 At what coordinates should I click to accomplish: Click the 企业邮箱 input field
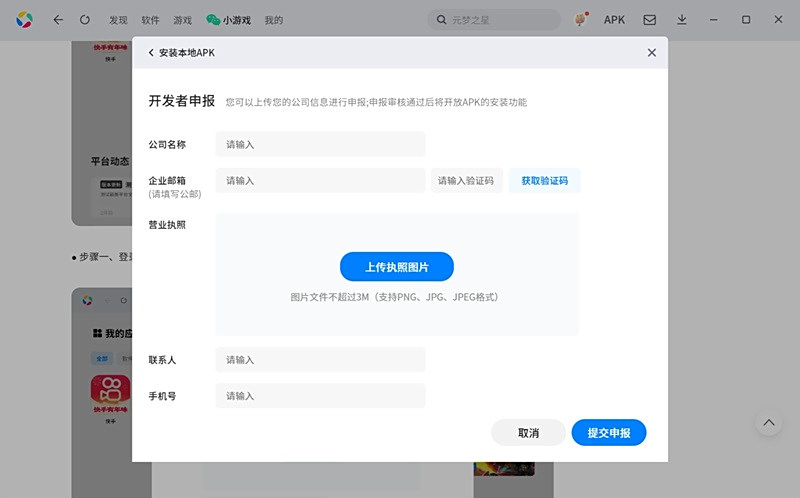320,181
